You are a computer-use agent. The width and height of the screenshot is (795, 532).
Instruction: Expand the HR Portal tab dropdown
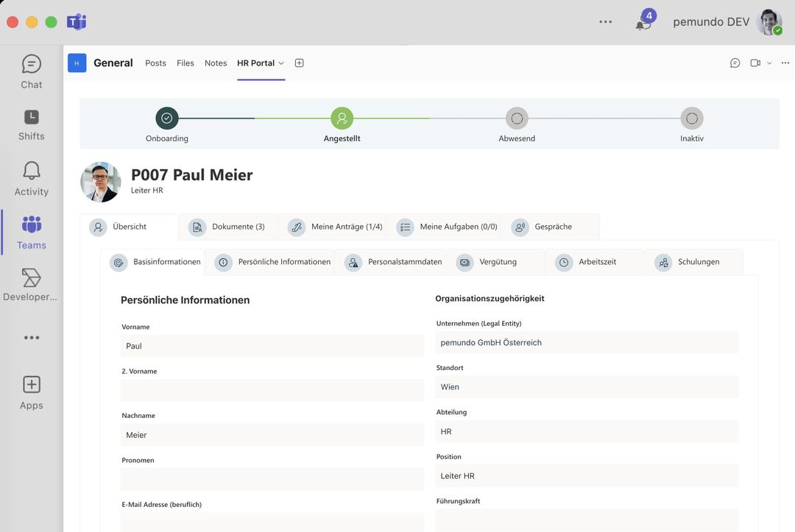(282, 63)
